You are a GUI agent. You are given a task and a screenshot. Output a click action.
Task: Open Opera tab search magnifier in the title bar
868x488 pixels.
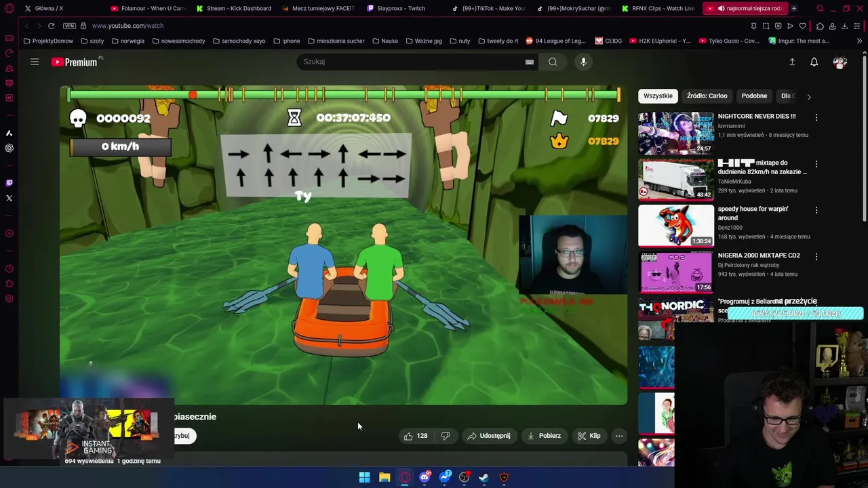coord(820,8)
